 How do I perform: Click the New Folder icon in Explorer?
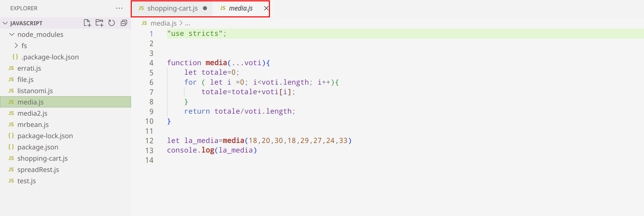pos(99,23)
